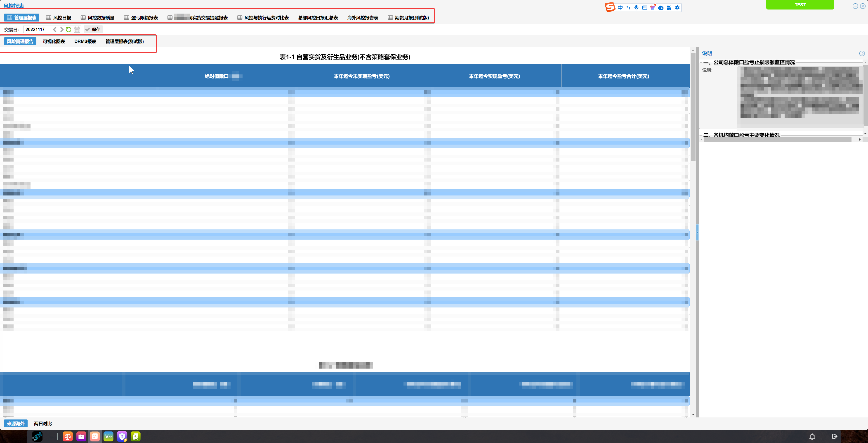Click the 本年迄今实现盈亏(美元) column header

497,76
